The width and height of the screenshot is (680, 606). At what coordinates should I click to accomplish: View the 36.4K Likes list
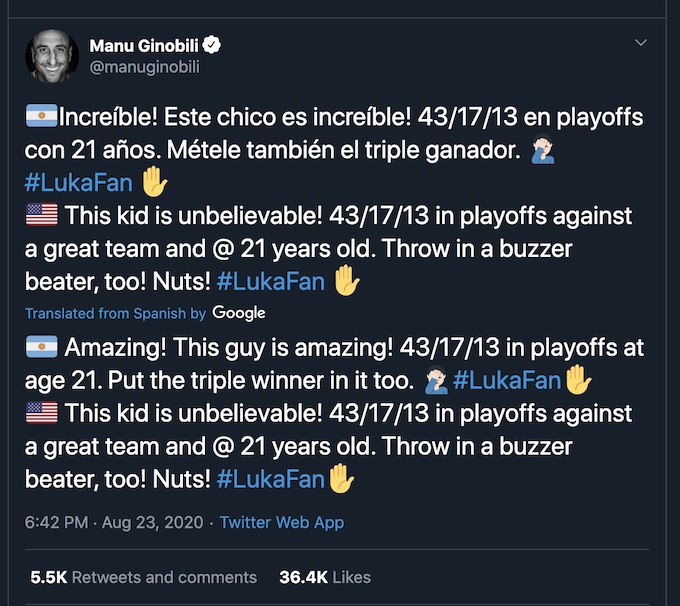pos(325,577)
